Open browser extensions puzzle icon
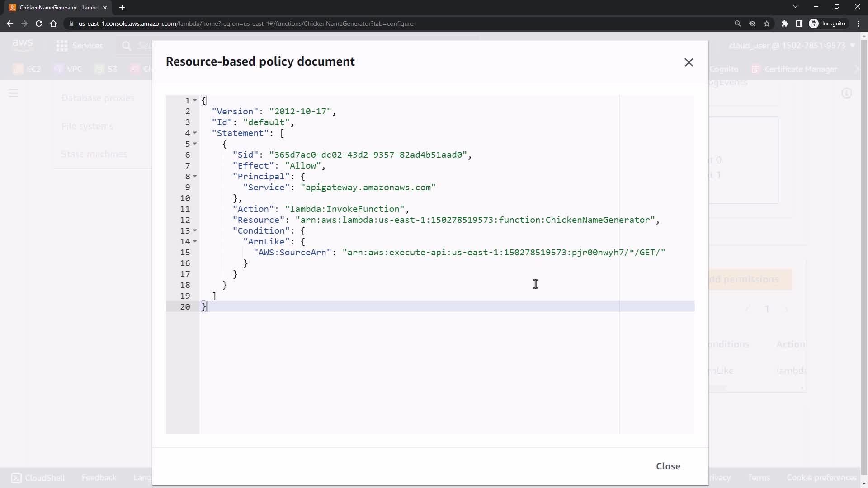 click(x=785, y=23)
